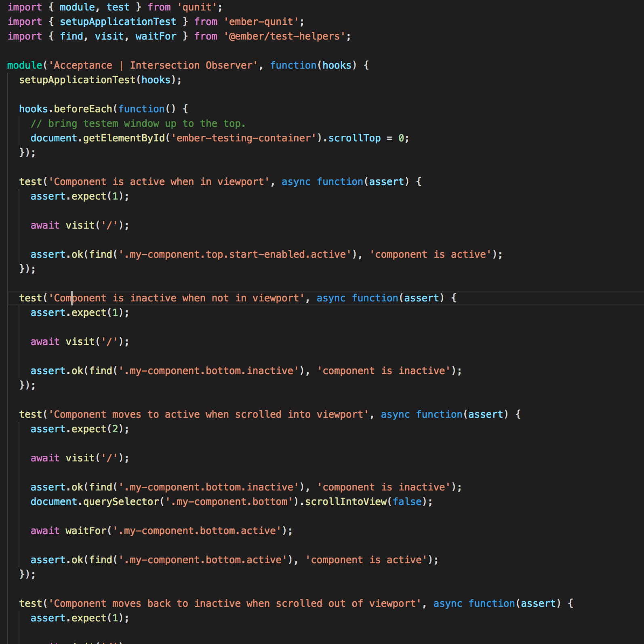Viewport: 644px width, 644px height.
Task: Place cursor on 'Acceptance | Intersection Observer' string
Action: (x=153, y=65)
